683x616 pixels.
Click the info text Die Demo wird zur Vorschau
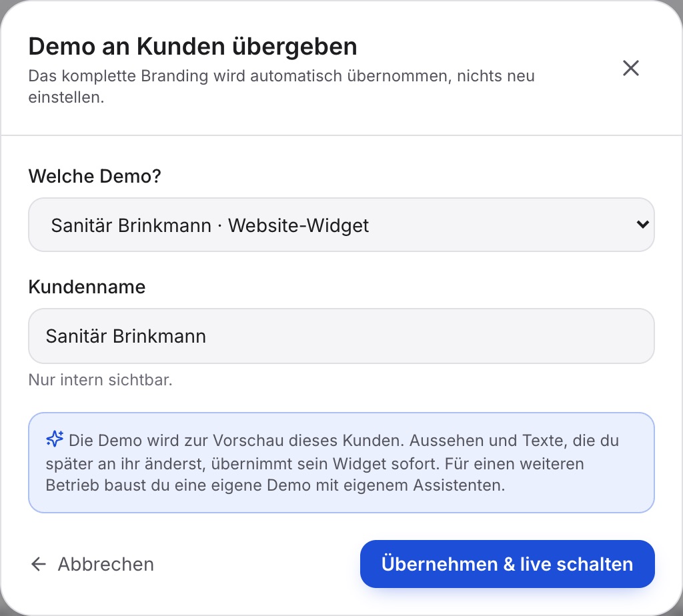(332, 463)
